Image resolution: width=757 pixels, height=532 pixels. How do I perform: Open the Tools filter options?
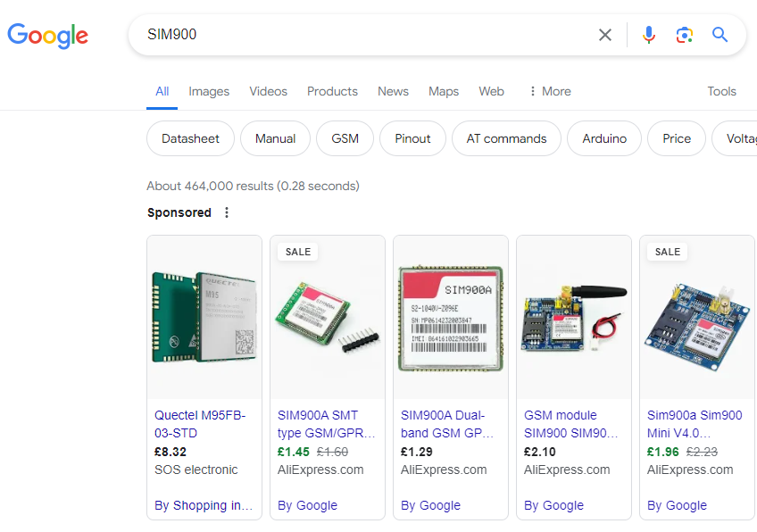pyautogui.click(x=721, y=91)
